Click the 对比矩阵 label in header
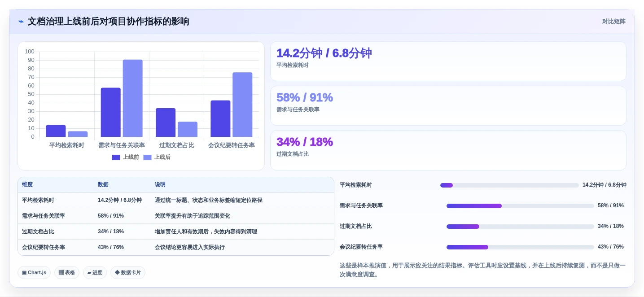 [x=613, y=22]
